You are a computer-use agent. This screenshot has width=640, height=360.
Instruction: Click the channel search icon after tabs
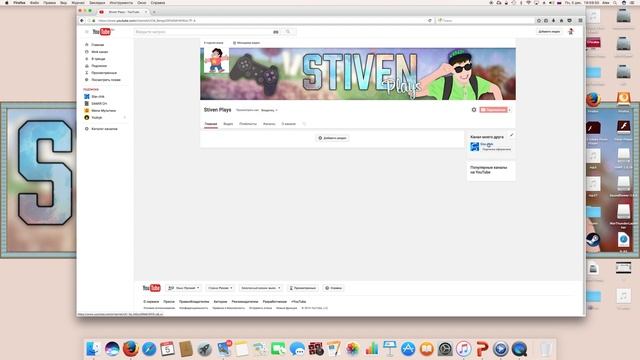tap(304, 124)
